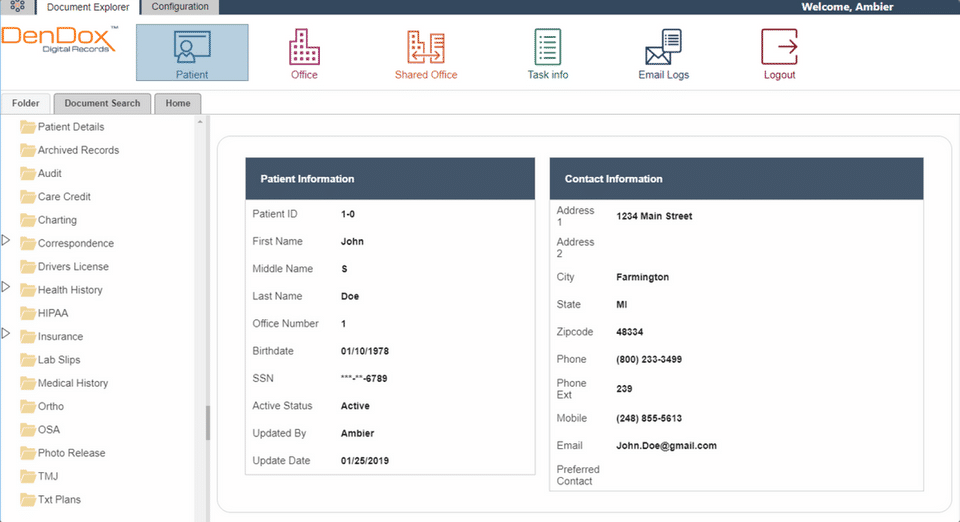Click the phone number (800) 233-3499
The image size is (960, 522).
[649, 359]
